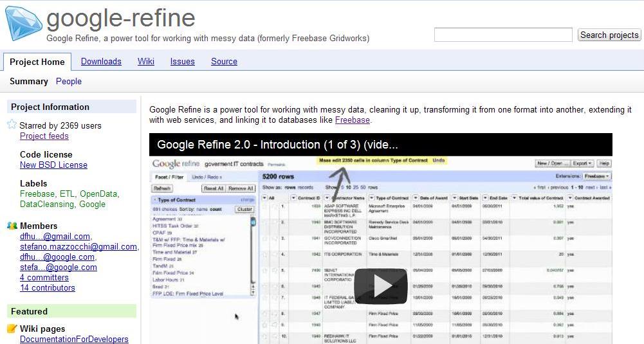Click the Wiki pages notepad icon

(12, 328)
